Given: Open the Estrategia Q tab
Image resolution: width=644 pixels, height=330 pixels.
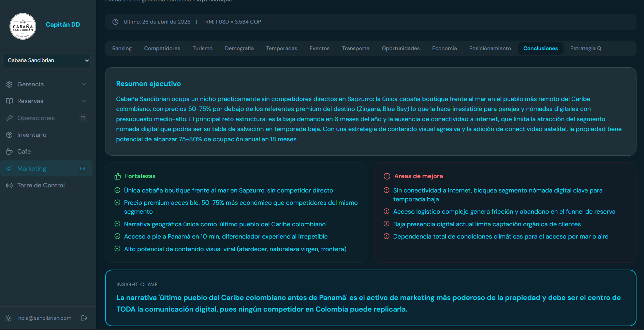Looking at the screenshot, I should (586, 48).
